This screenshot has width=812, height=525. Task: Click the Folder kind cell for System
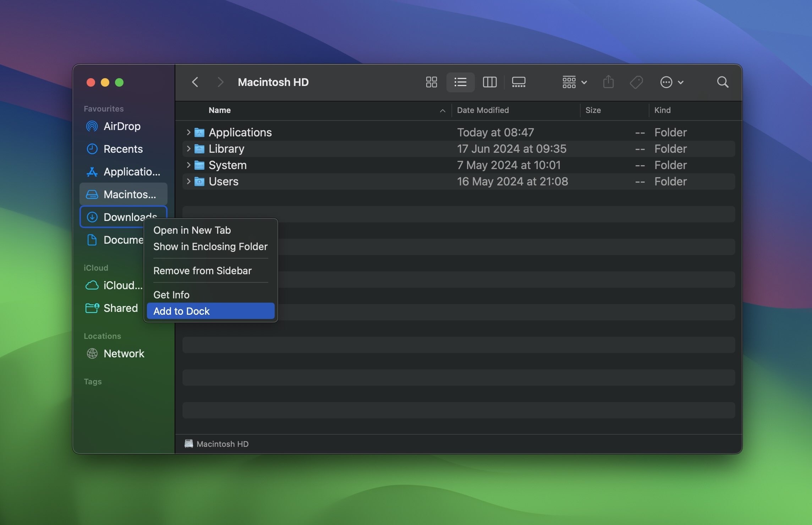(670, 165)
